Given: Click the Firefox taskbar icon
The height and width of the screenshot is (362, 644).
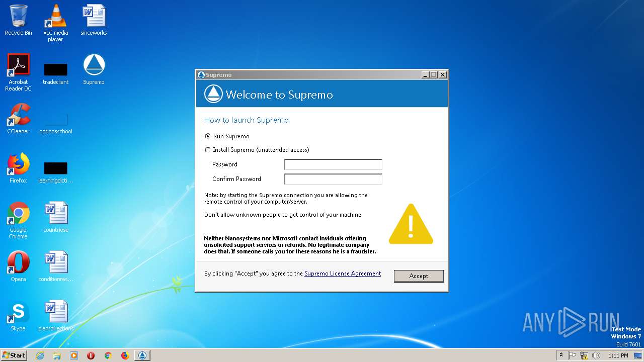Looking at the screenshot, I should tap(125, 355).
